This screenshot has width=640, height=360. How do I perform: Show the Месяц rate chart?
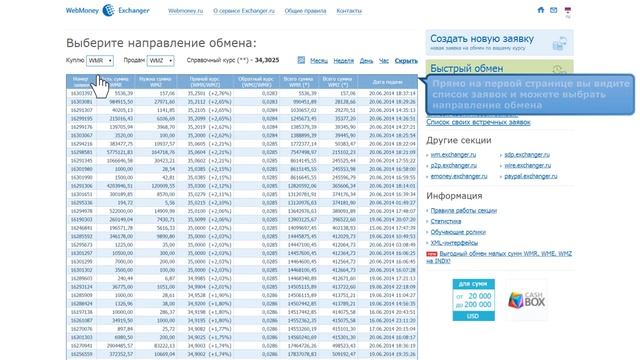(319, 60)
